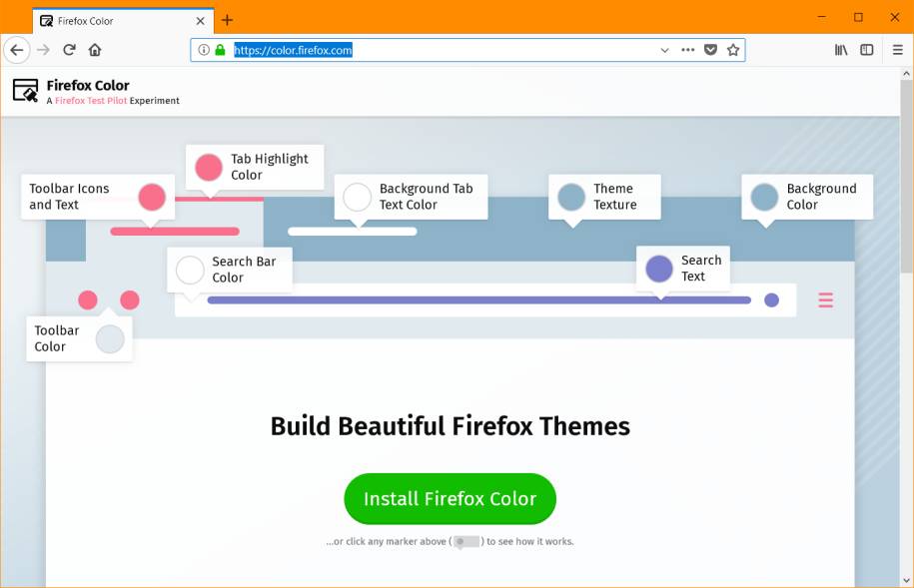The width and height of the screenshot is (914, 588).
Task: Expand the Theme Texture marker
Action: point(571,197)
